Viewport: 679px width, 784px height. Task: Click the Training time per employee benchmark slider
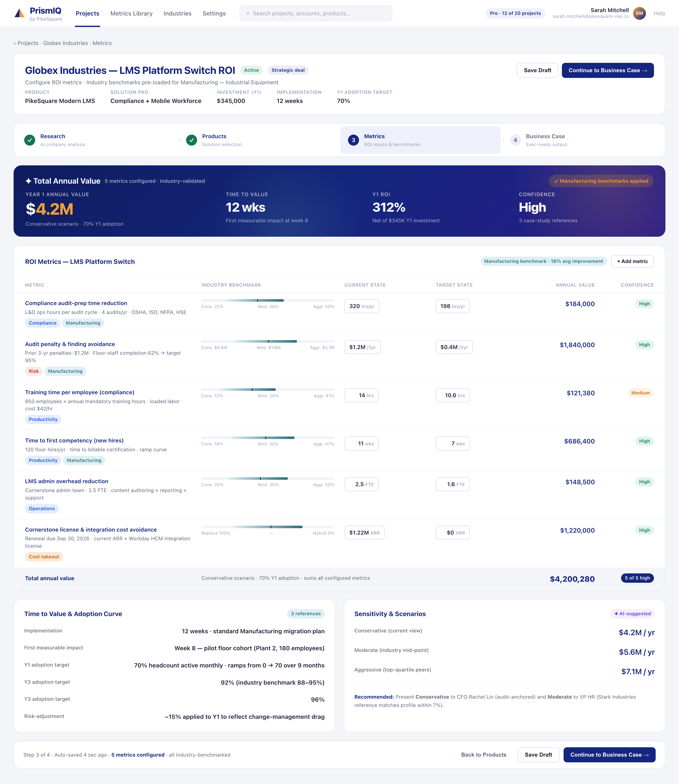(268, 389)
